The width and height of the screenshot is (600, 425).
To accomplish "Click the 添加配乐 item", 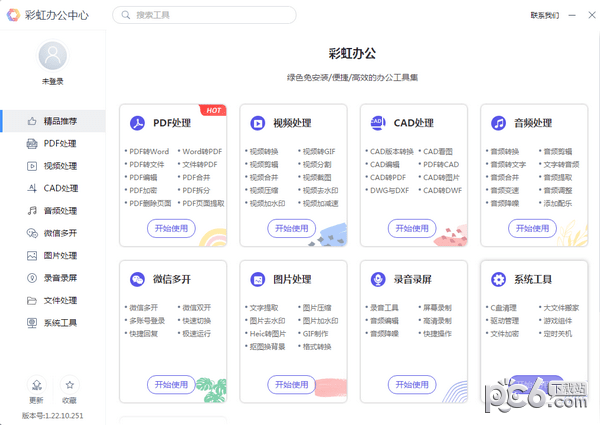I will point(558,204).
